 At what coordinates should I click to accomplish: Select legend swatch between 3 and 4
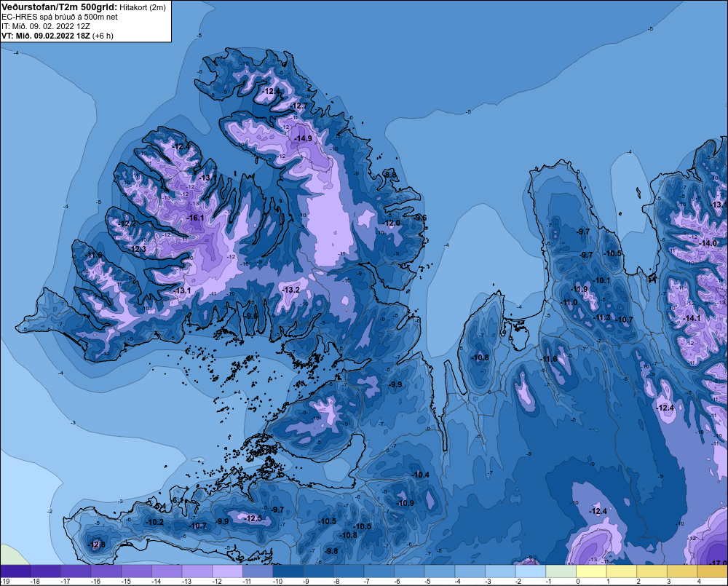point(683,571)
